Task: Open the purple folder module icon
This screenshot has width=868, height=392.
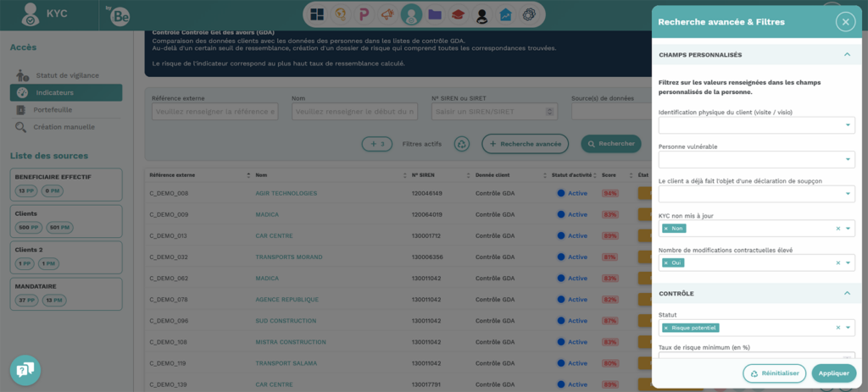Action: (435, 14)
